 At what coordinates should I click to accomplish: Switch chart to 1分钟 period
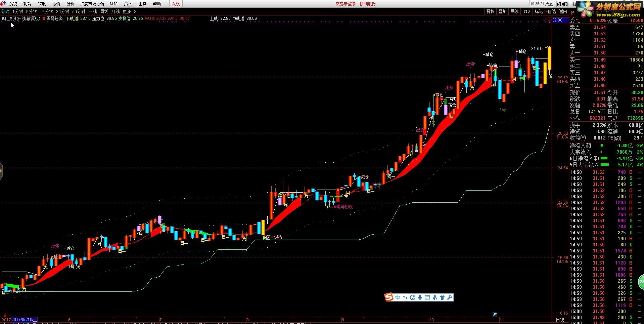click(x=18, y=11)
